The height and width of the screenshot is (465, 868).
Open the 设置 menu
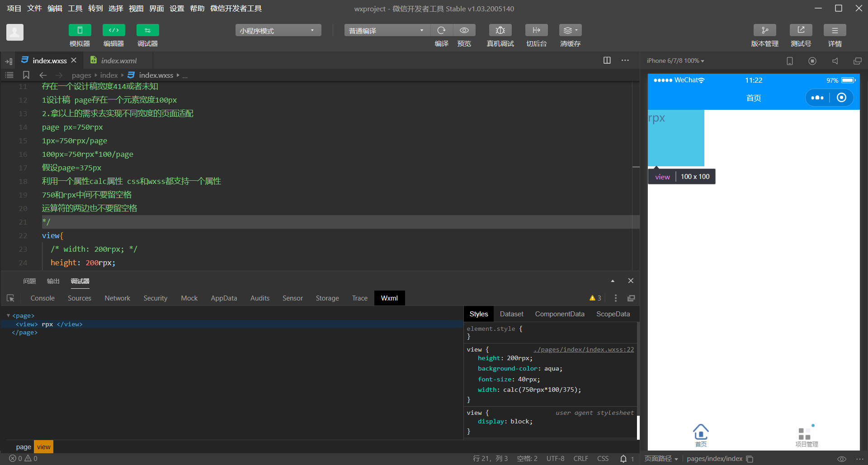coord(177,9)
